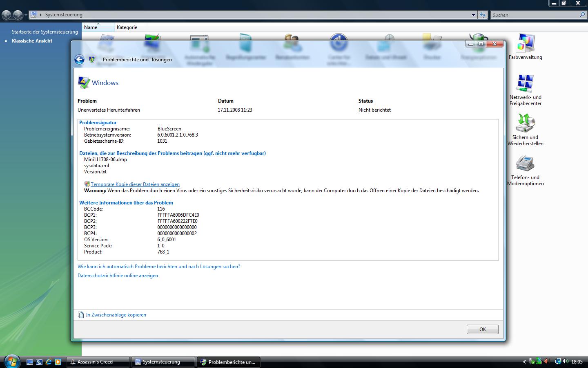
Task: Click the Systemsteuerung address bar icon
Action: tap(33, 15)
